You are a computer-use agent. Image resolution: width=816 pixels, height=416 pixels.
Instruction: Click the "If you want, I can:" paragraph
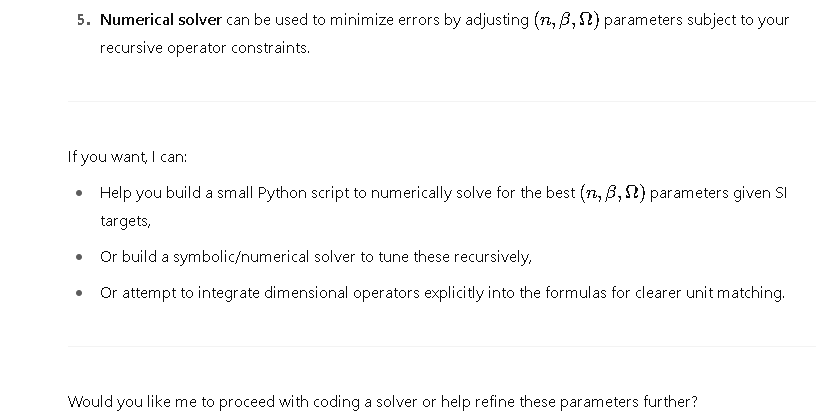coord(127,157)
